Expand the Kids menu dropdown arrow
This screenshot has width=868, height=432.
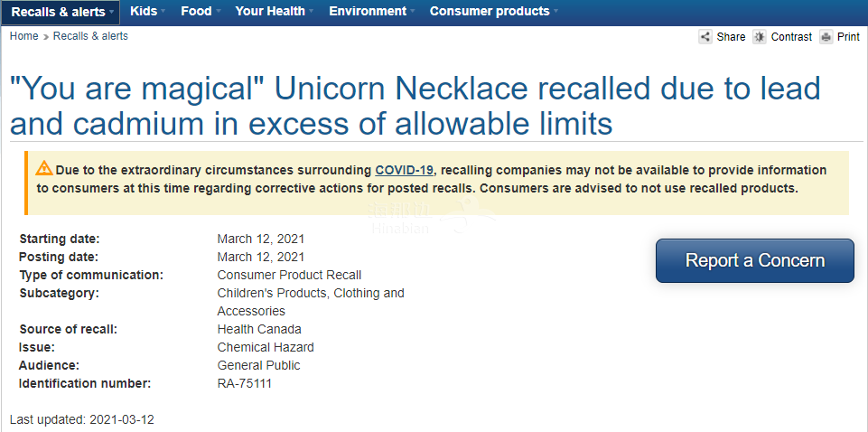(163, 11)
